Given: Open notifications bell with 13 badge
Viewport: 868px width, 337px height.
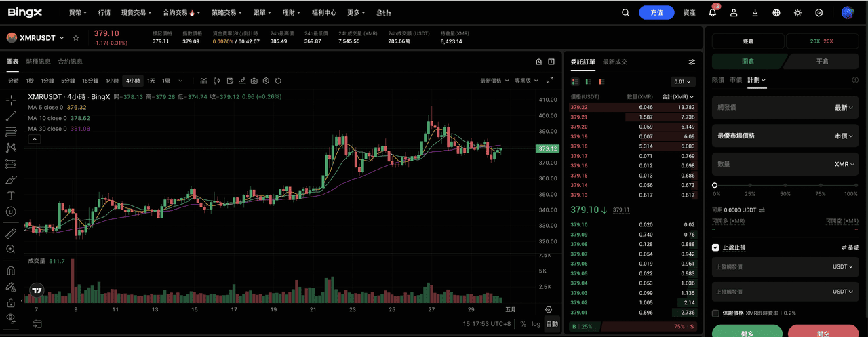Looking at the screenshot, I should (713, 12).
